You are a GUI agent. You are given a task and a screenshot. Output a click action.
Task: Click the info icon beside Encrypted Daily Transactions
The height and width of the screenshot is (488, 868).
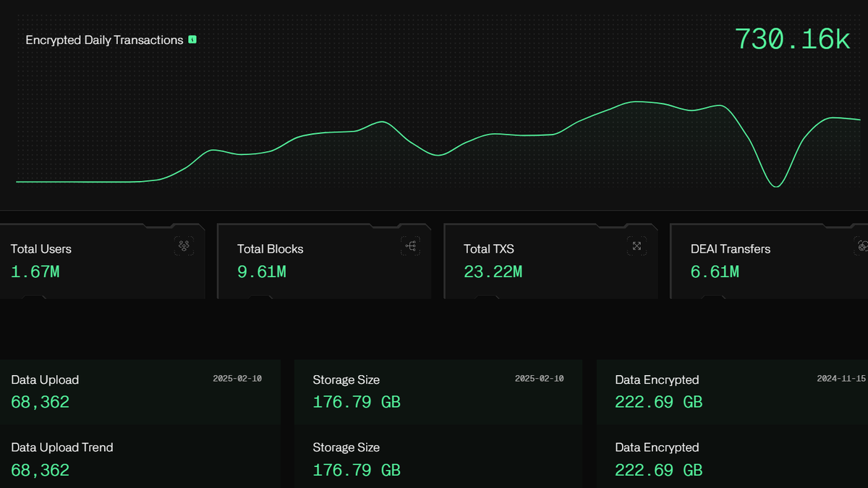click(192, 40)
